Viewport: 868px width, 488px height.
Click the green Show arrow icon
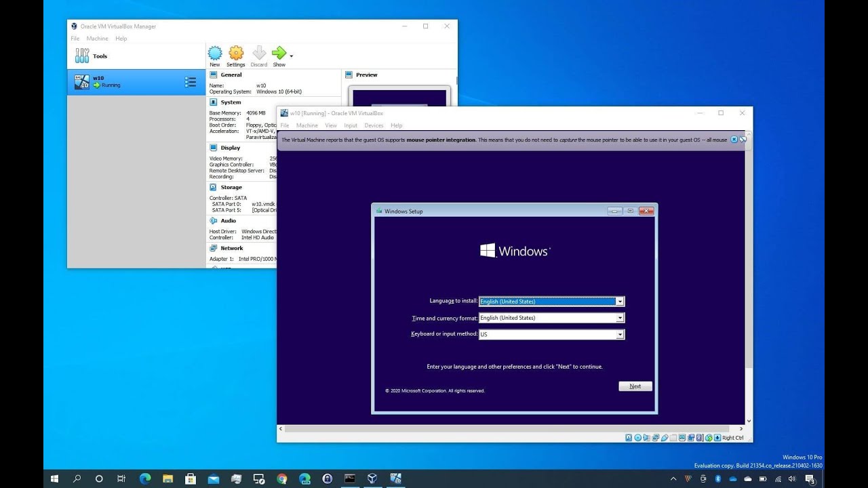tap(279, 54)
